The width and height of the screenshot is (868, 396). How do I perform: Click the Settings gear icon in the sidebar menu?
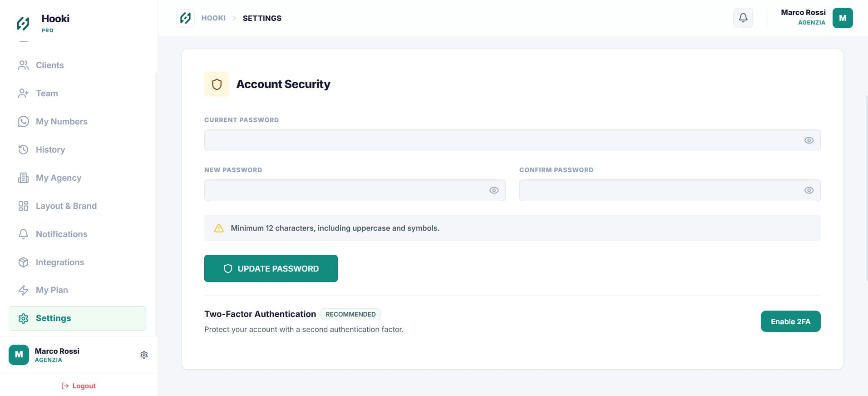(x=23, y=318)
